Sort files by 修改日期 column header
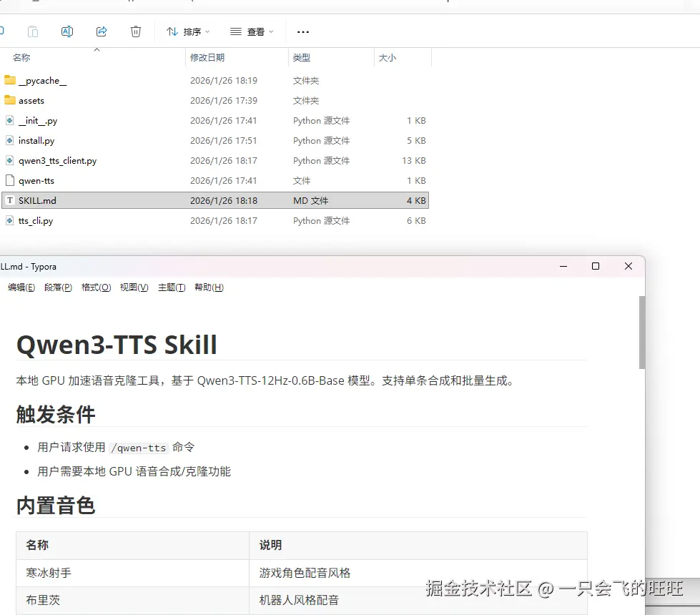The height and width of the screenshot is (615, 700). [x=207, y=58]
